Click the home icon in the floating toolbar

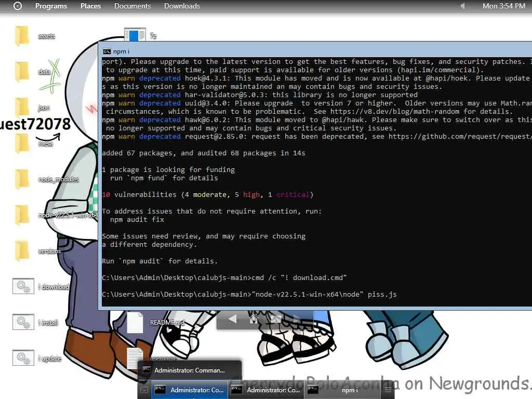(254, 319)
